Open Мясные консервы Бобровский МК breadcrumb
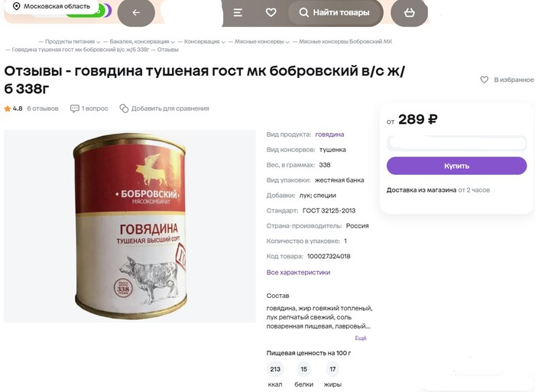The width and height of the screenshot is (535, 392). [x=345, y=41]
